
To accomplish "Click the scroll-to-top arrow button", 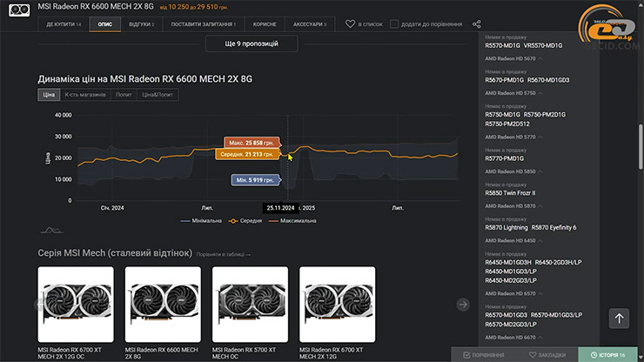I will click(x=620, y=318).
